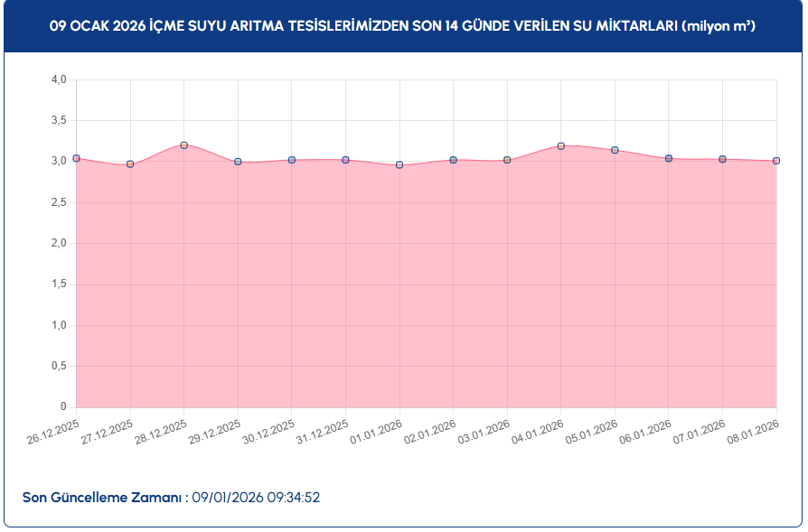Click the data point for 05.01.2026

(615, 150)
